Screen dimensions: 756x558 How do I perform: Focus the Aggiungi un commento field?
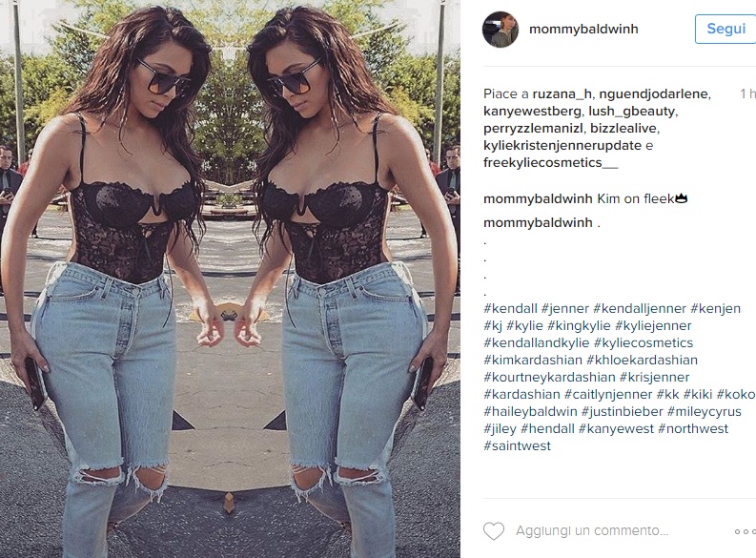(592, 531)
